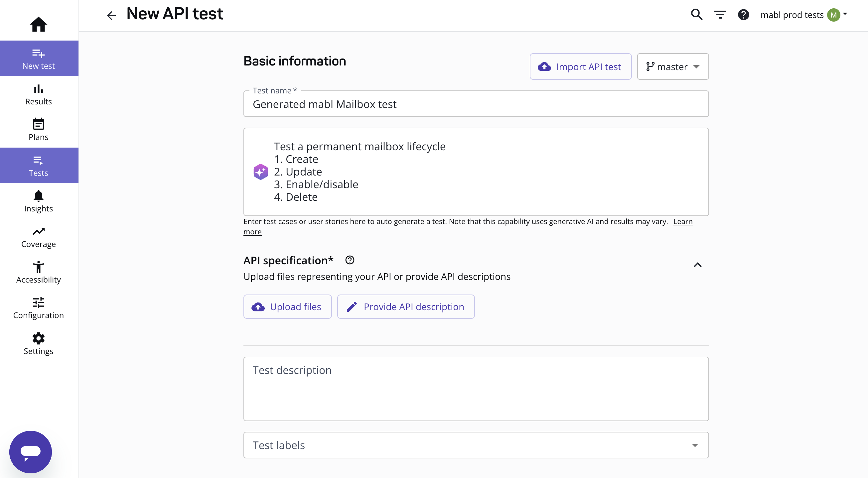Expand the Test labels dropdown
The image size is (868, 478).
click(695, 445)
